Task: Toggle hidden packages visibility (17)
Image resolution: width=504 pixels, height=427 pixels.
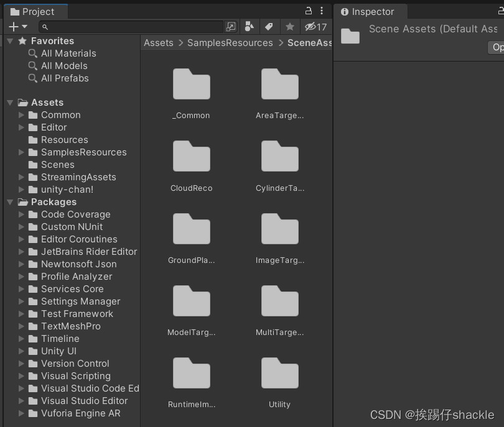Action: click(x=315, y=27)
